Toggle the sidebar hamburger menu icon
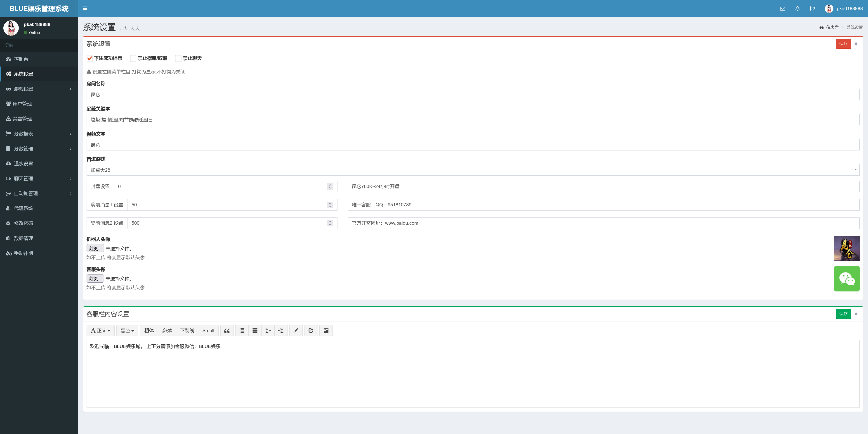868x434 pixels. (85, 8)
